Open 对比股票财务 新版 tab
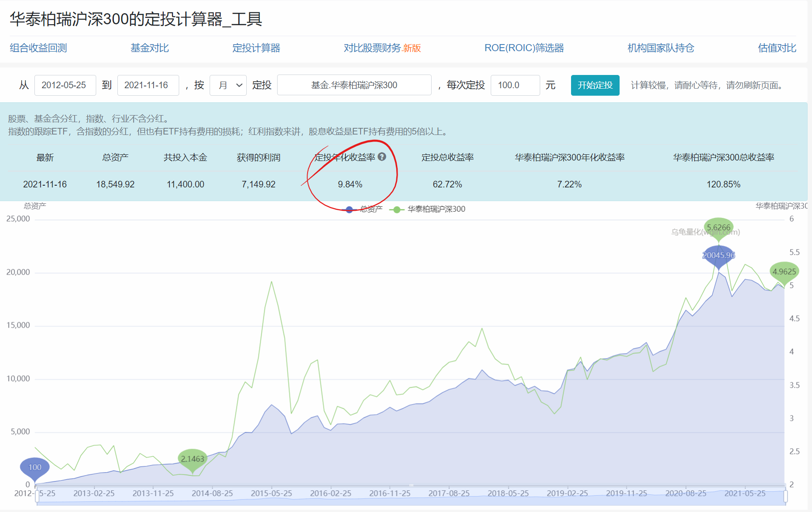Screen dimensions: 812x512 pyautogui.click(x=382, y=48)
